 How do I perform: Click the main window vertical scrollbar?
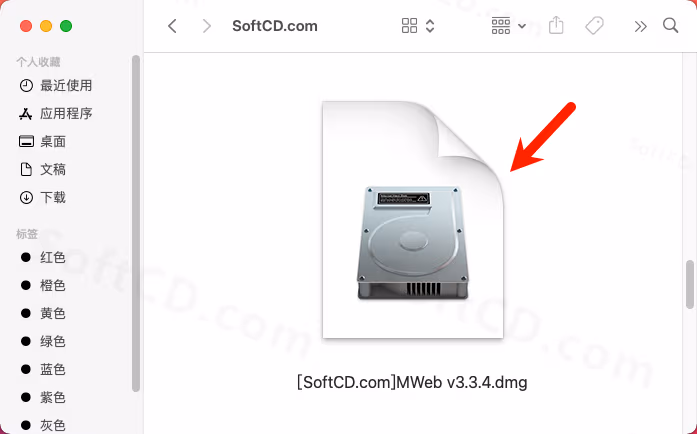690,285
